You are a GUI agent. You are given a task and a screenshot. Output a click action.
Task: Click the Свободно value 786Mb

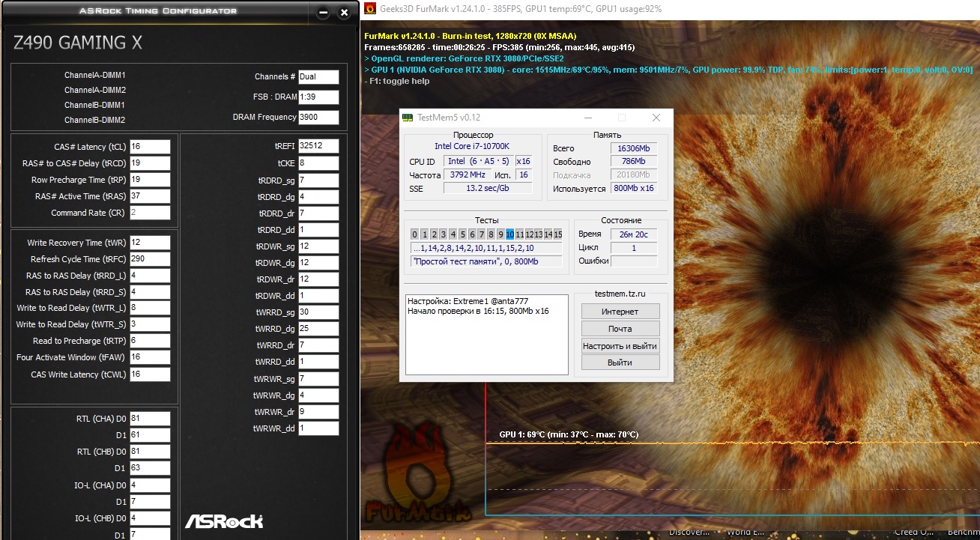tap(634, 162)
